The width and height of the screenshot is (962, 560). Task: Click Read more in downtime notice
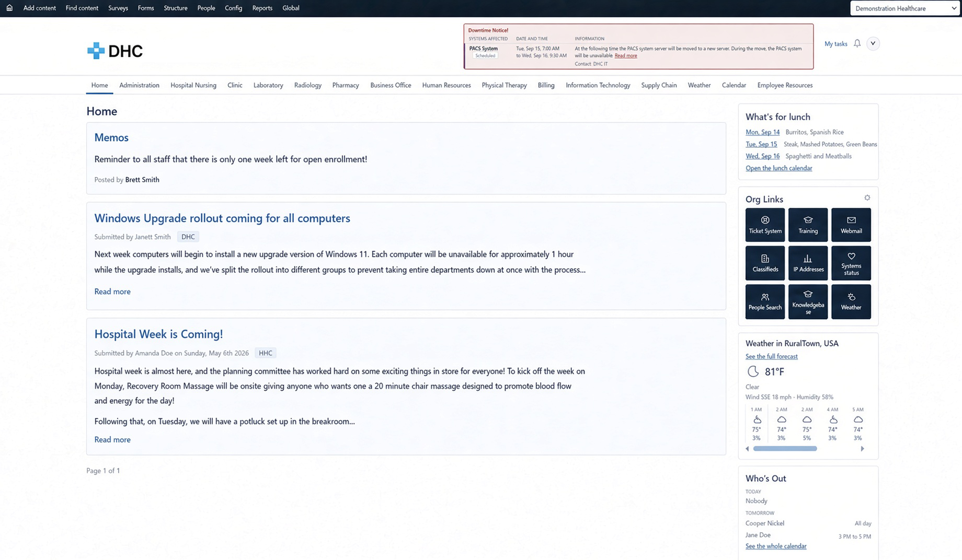(625, 55)
